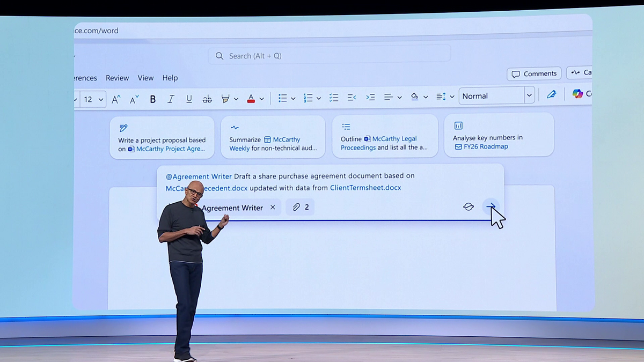Click the text alignment icon

(x=389, y=97)
